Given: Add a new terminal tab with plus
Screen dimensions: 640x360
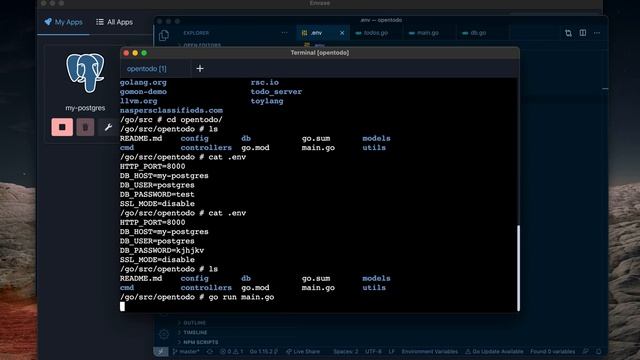Looking at the screenshot, I should (x=200, y=69).
